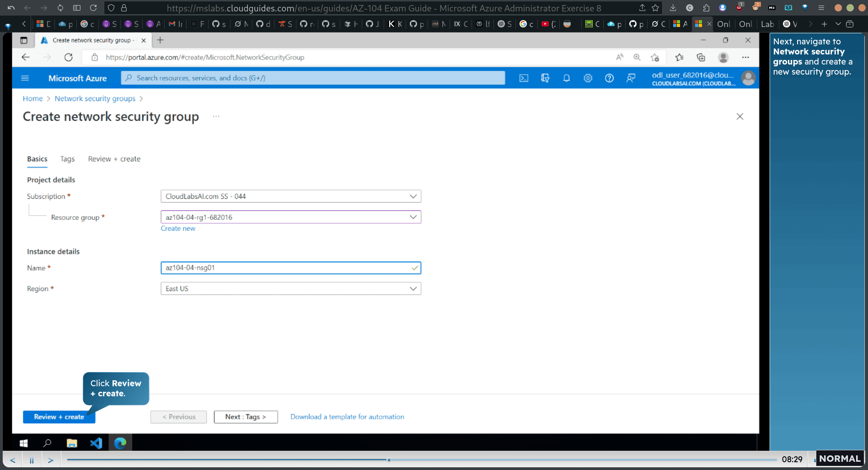Click the NORMAL speed indicator
This screenshot has height=470, width=868.
click(x=840, y=459)
